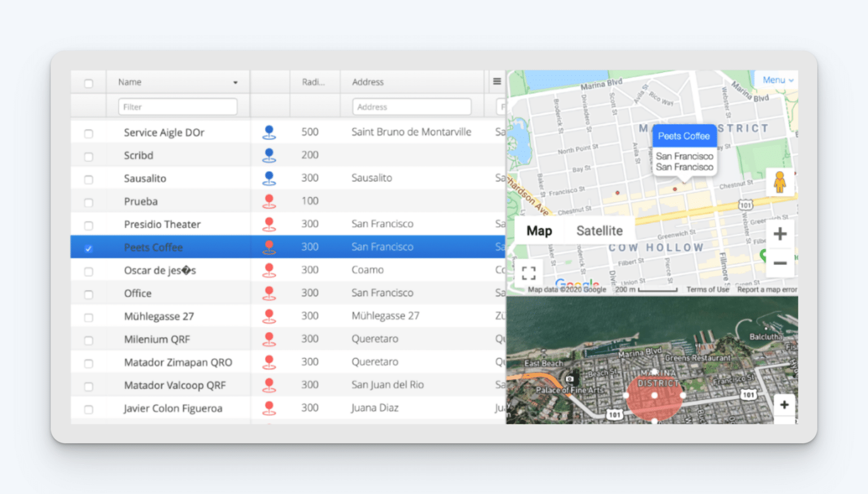Toggle the select-all checkbox in the header

coord(89,81)
